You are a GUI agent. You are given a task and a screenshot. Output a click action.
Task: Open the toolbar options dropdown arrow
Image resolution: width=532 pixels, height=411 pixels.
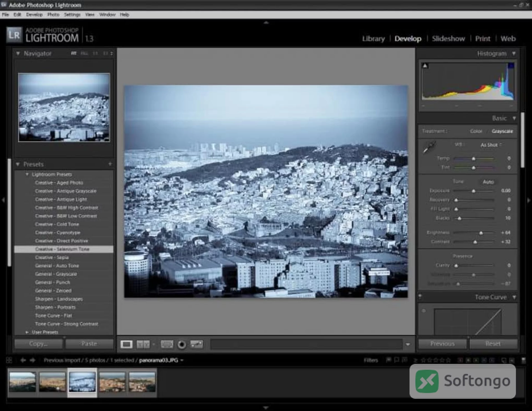coord(408,344)
